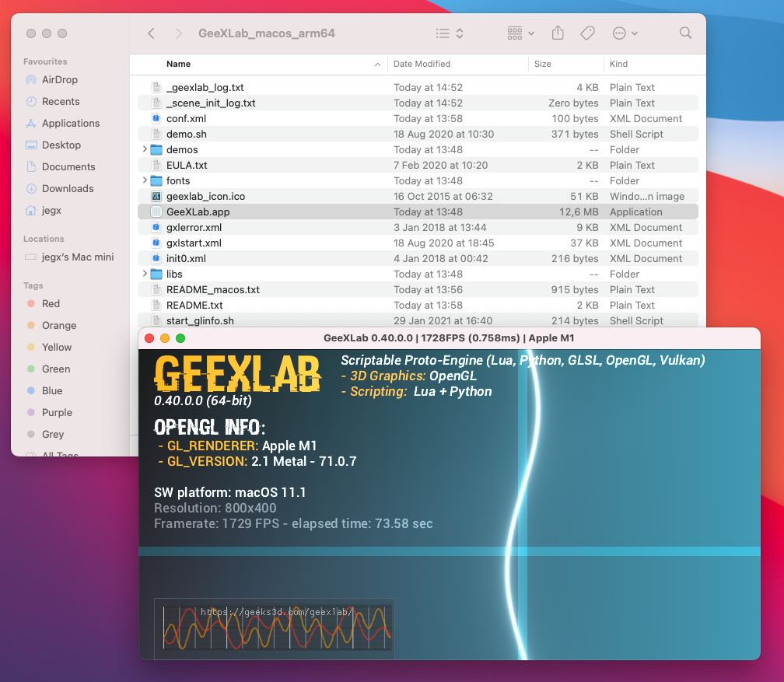Switch Finder list view mode control
784x682 pixels.
coord(450,33)
